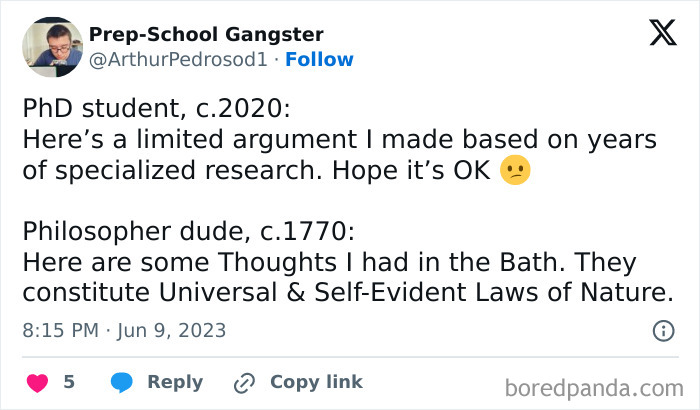Viewport: 700px width, 410px height.
Task: Click the Prep-School Gangster display name
Action: point(206,34)
